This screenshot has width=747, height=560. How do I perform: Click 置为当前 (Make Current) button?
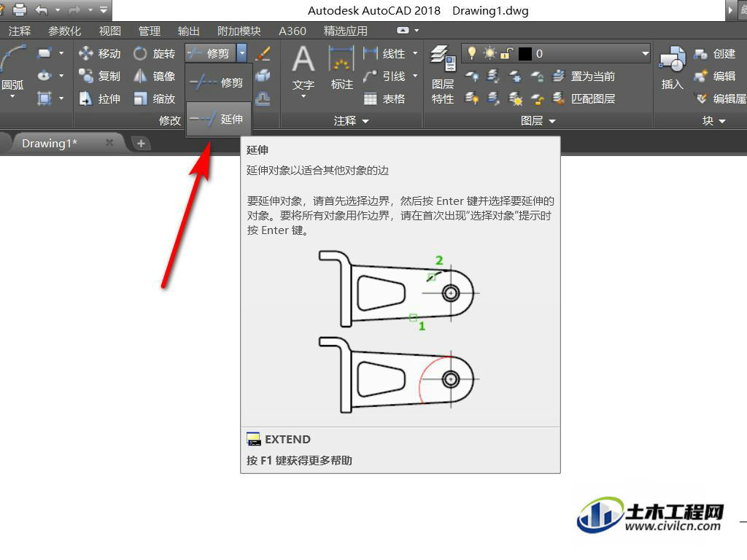pyautogui.click(x=584, y=76)
